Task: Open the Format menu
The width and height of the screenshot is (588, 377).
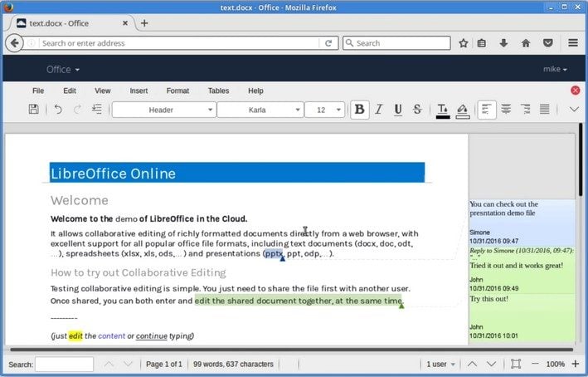Action: click(x=177, y=91)
